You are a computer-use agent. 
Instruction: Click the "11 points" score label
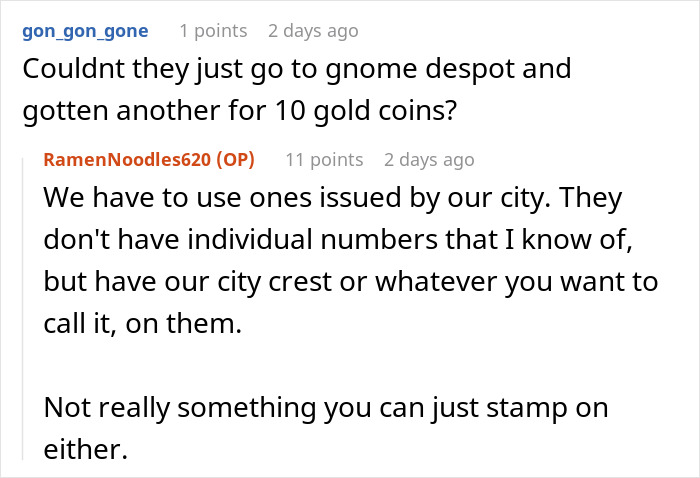click(324, 159)
